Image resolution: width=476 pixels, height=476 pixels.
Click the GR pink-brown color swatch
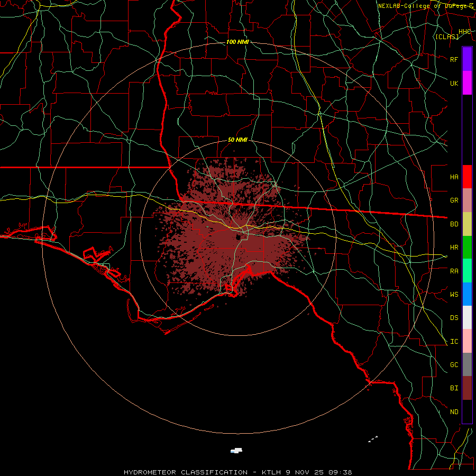point(467,200)
